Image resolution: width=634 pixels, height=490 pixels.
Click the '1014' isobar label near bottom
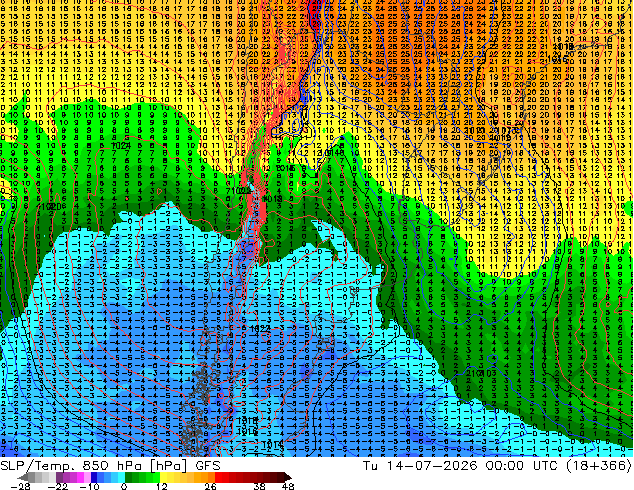pos(273,445)
